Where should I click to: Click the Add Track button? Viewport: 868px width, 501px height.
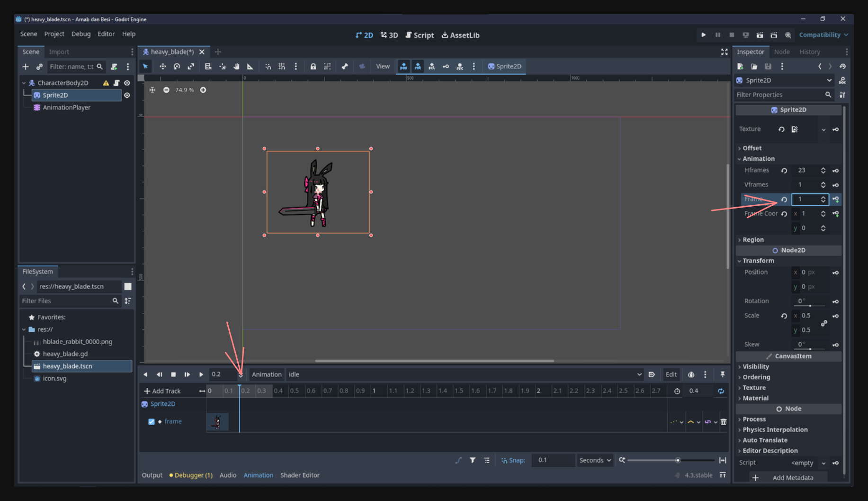click(x=162, y=391)
